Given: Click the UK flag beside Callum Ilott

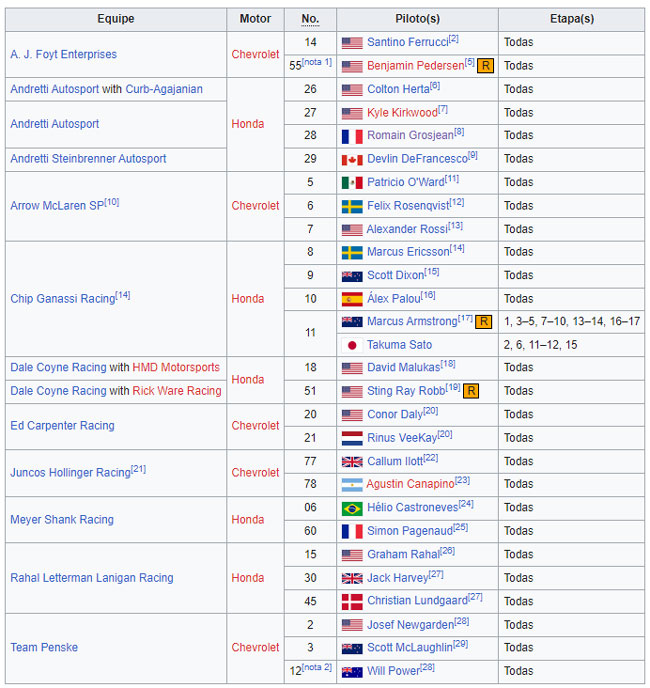Looking at the screenshot, I should coord(352,462).
